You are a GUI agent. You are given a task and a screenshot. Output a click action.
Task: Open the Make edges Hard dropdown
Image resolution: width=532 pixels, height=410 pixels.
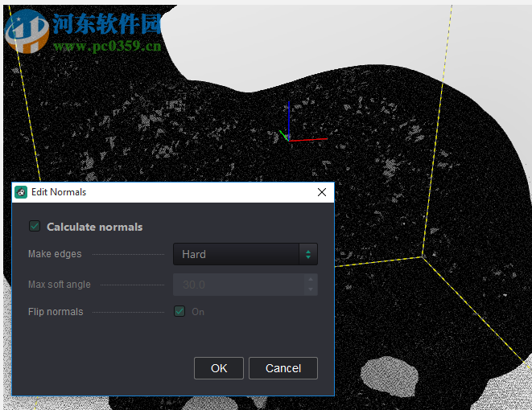(x=245, y=254)
